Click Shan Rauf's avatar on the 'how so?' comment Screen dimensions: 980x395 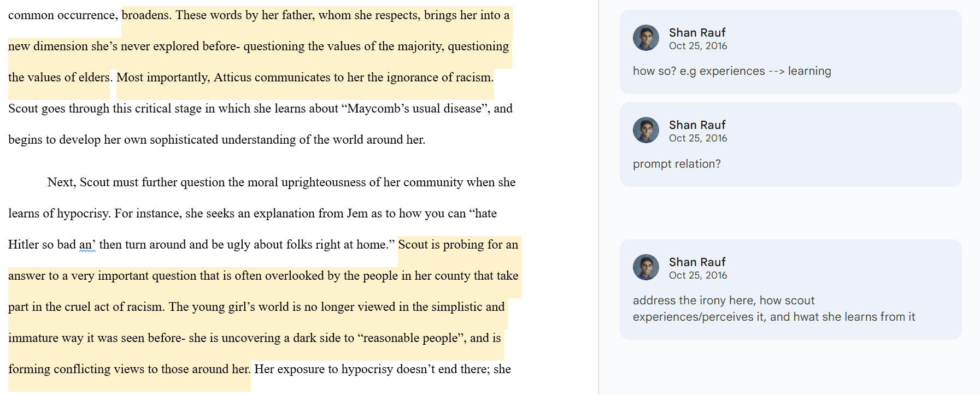pyautogui.click(x=646, y=38)
